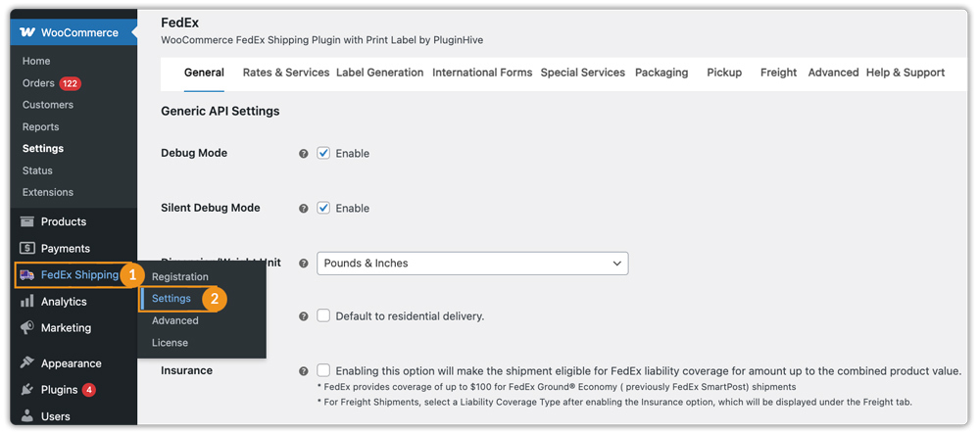Viewport: 980px width, 434px height.
Task: Click the Debug Mode help icon
Action: point(304,154)
